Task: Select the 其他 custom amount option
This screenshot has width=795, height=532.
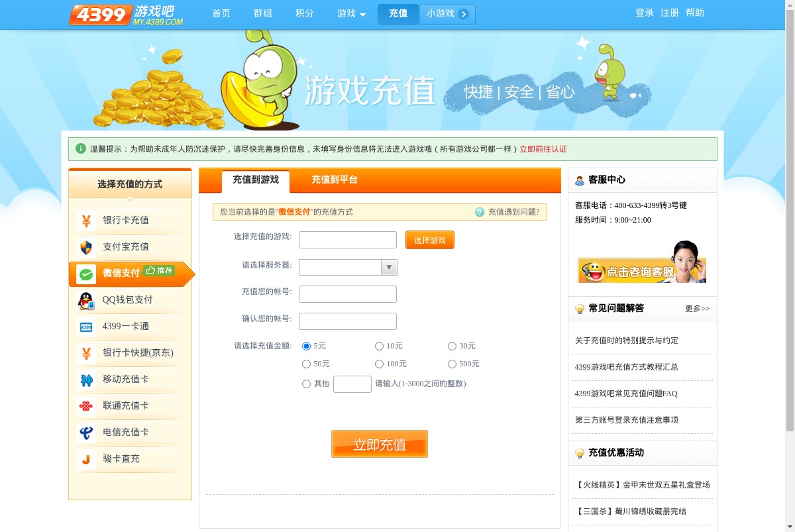Action: [x=306, y=384]
